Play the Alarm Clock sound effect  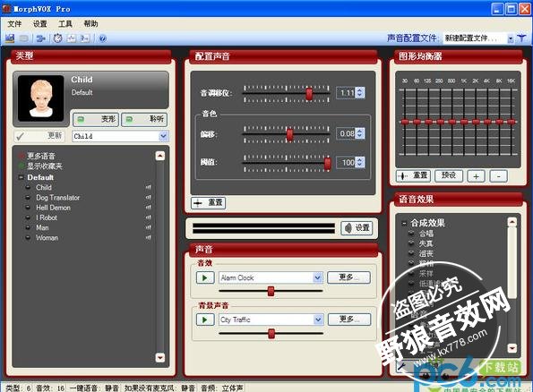tap(205, 277)
